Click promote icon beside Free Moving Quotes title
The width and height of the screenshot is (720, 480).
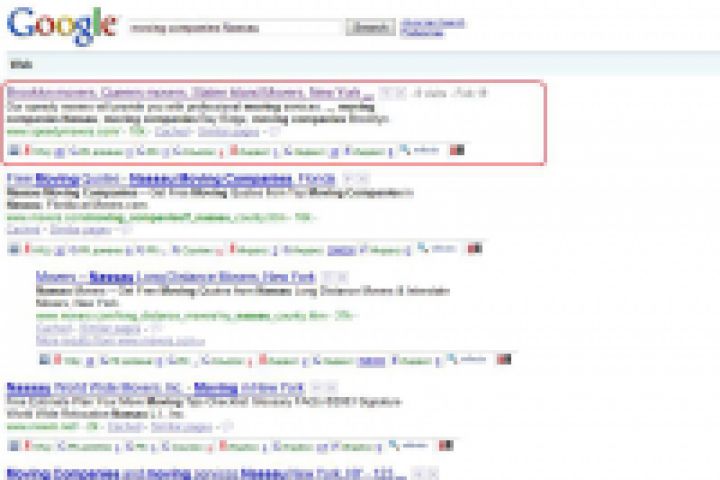click(x=349, y=179)
